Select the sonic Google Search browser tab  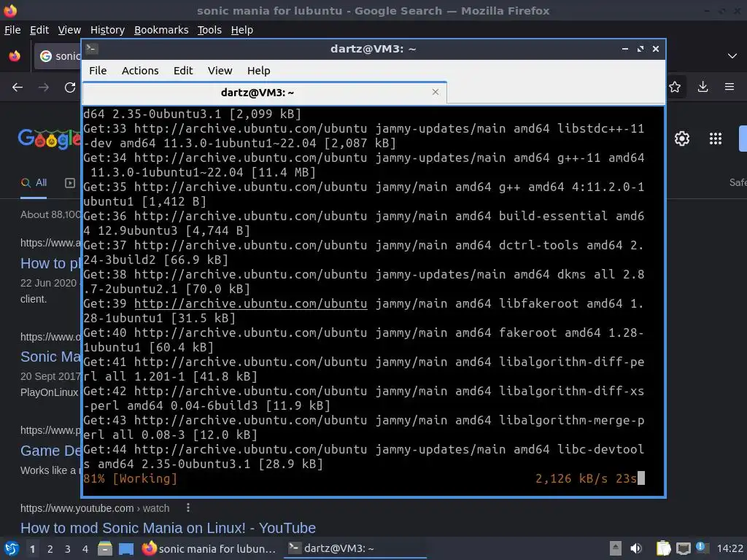pyautogui.click(x=58, y=56)
